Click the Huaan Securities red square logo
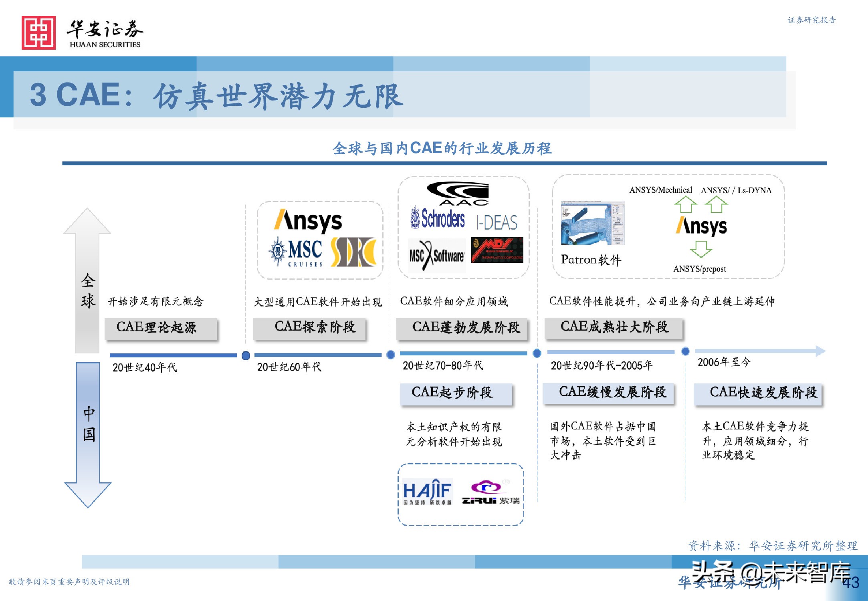The image size is (868, 601). (38, 33)
